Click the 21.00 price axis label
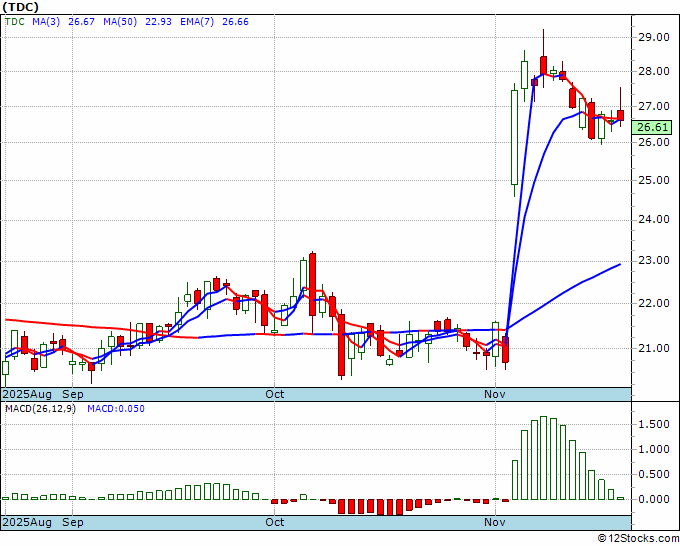 [653, 348]
